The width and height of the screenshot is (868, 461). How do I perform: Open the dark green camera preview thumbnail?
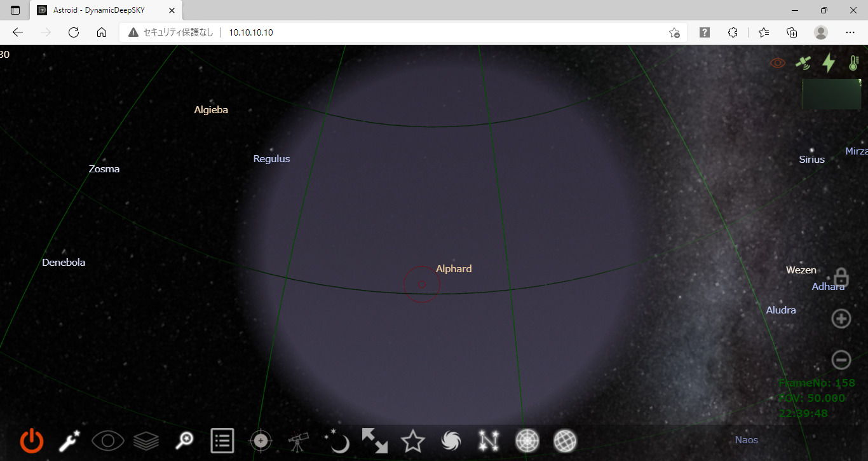[832, 94]
